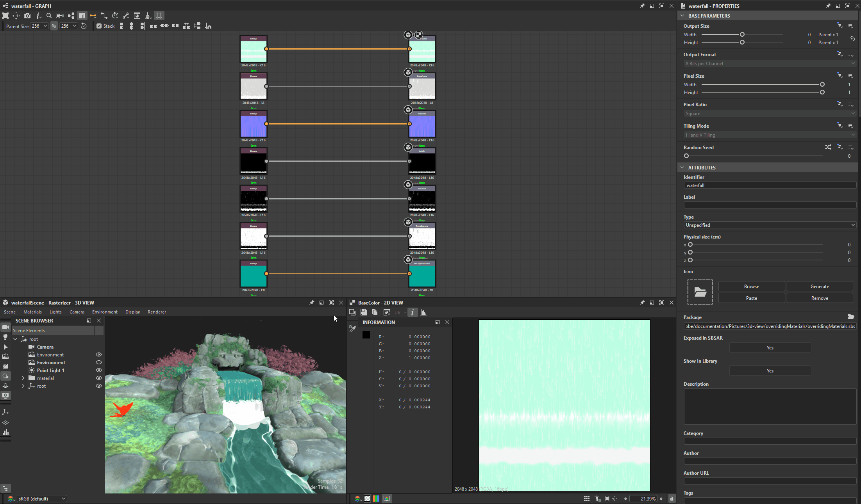Select the color picker eyedropper tool
The image size is (861, 504).
point(352,329)
